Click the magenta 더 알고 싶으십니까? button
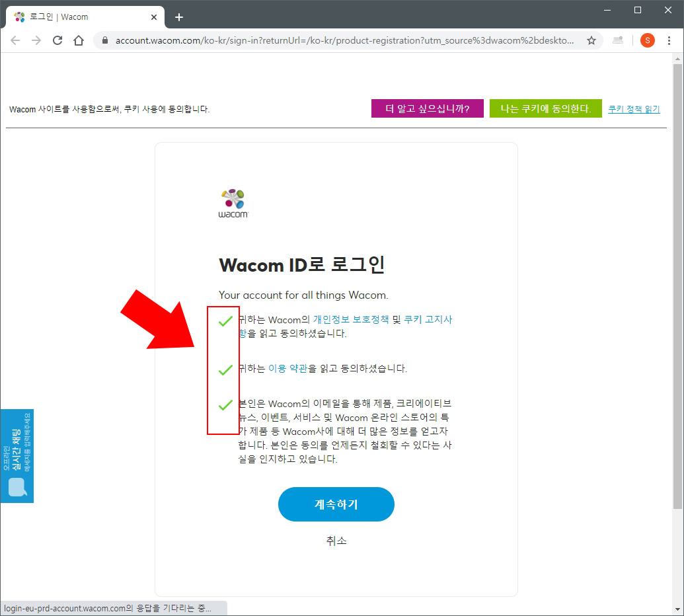 click(428, 108)
